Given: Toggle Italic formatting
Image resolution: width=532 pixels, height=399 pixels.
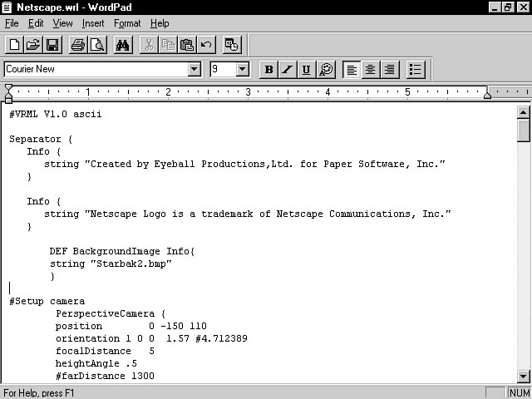Looking at the screenshot, I should 288,70.
